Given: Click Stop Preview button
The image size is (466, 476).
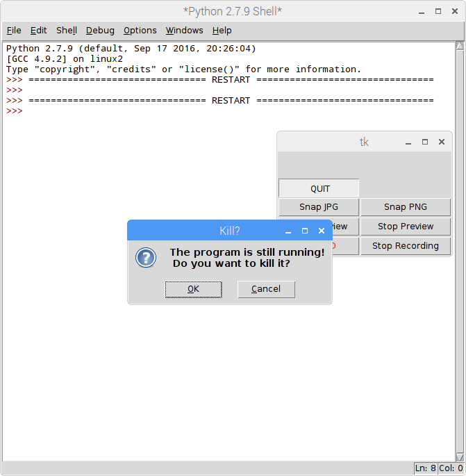Looking at the screenshot, I should click(406, 227).
